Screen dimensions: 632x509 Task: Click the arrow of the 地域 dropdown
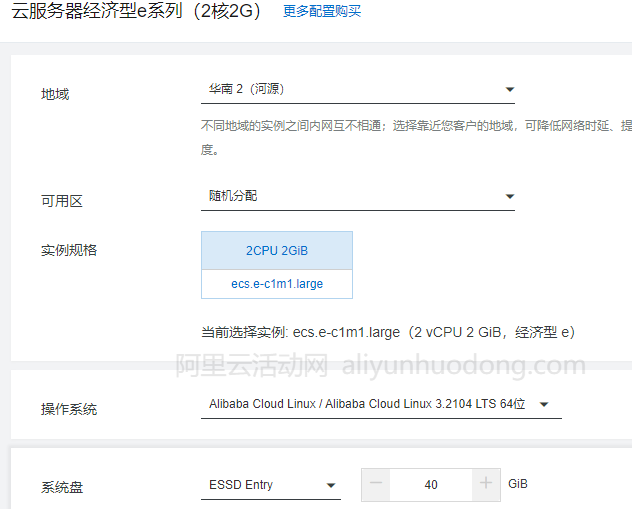[509, 89]
